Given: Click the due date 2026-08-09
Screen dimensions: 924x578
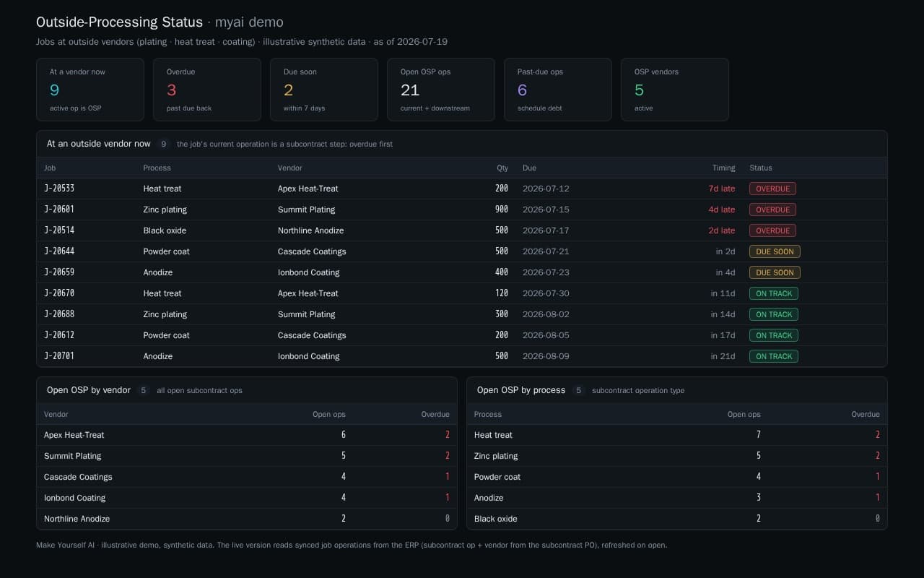Looking at the screenshot, I should coord(546,356).
